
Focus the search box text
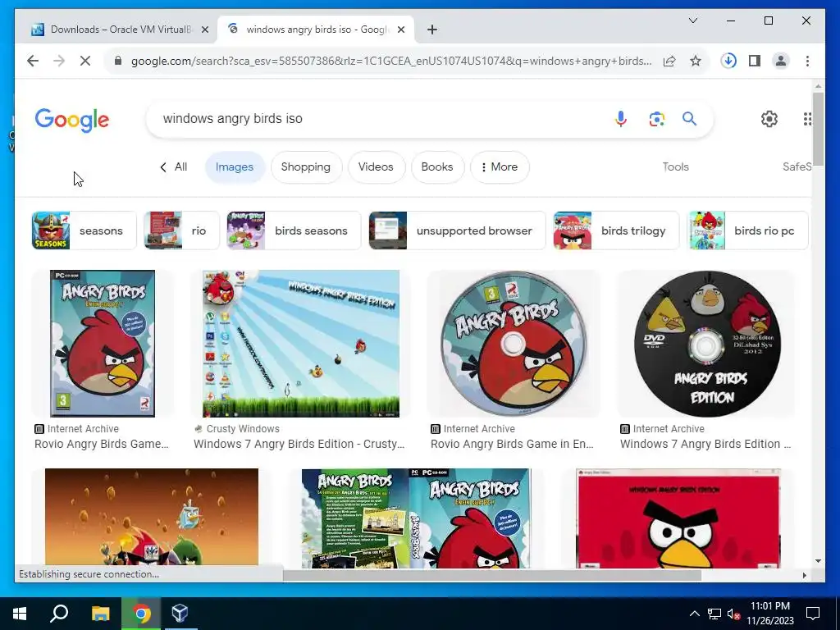click(232, 119)
